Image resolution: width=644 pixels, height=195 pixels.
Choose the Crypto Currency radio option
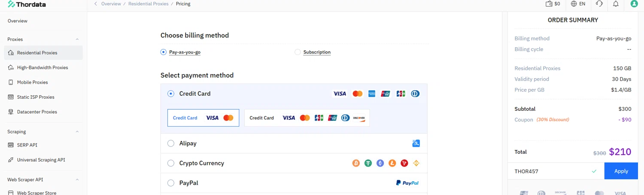click(x=171, y=163)
